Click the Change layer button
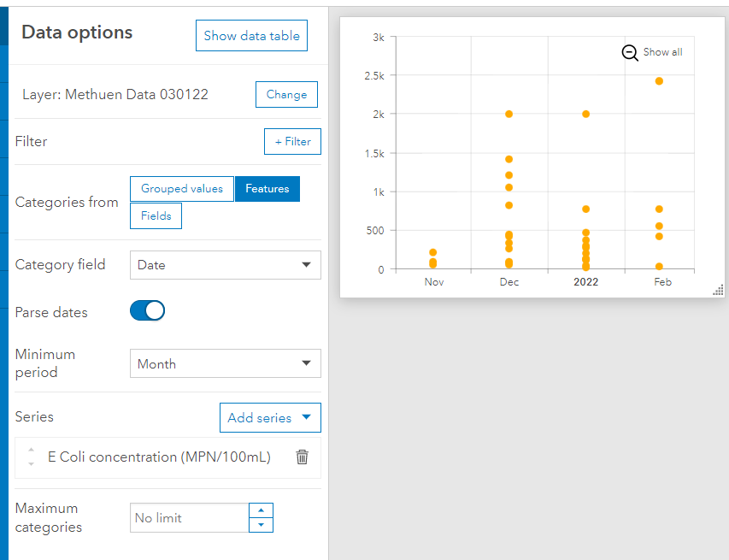Screen dimensions: 729x560 click(x=286, y=95)
